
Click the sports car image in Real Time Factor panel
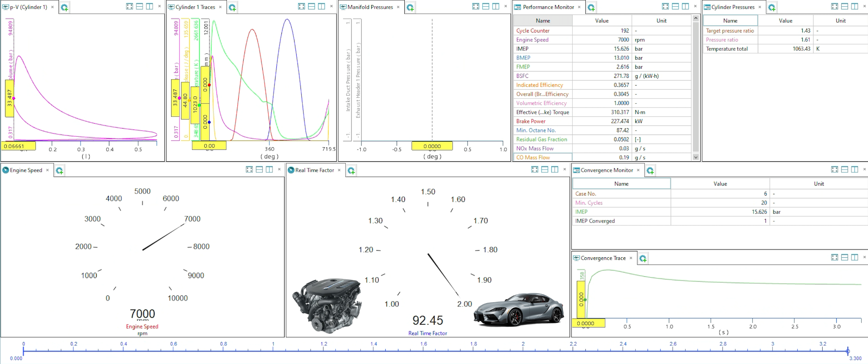(x=519, y=310)
